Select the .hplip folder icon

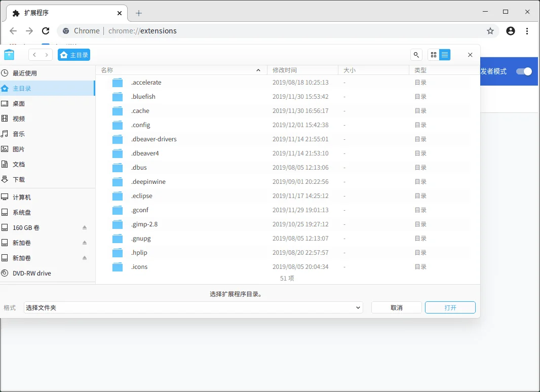point(118,252)
